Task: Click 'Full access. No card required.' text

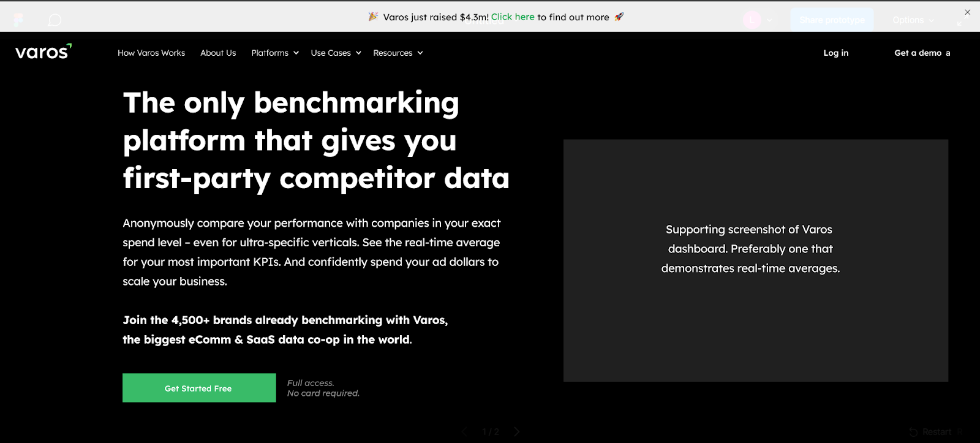Action: [x=323, y=388]
